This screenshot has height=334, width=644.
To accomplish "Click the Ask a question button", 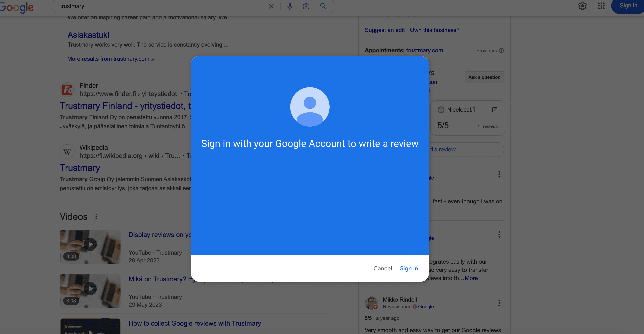I will [484, 77].
